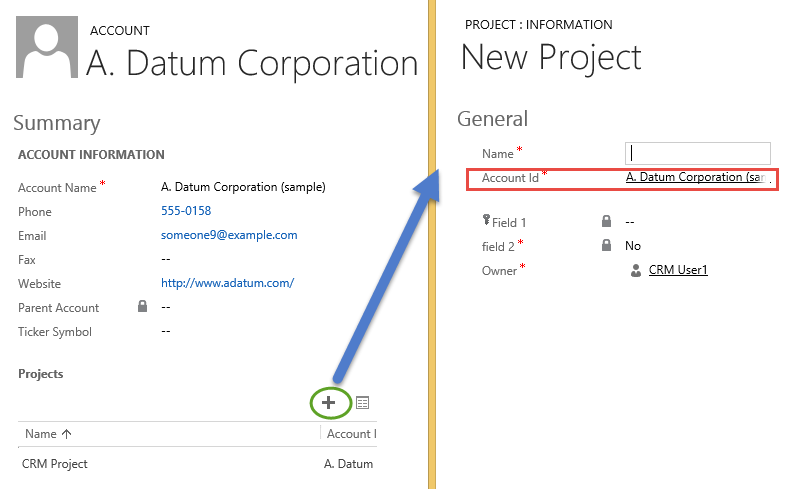This screenshot has height=489, width=786.
Task: Click the Account column header in the Projects grid
Action: pos(350,434)
